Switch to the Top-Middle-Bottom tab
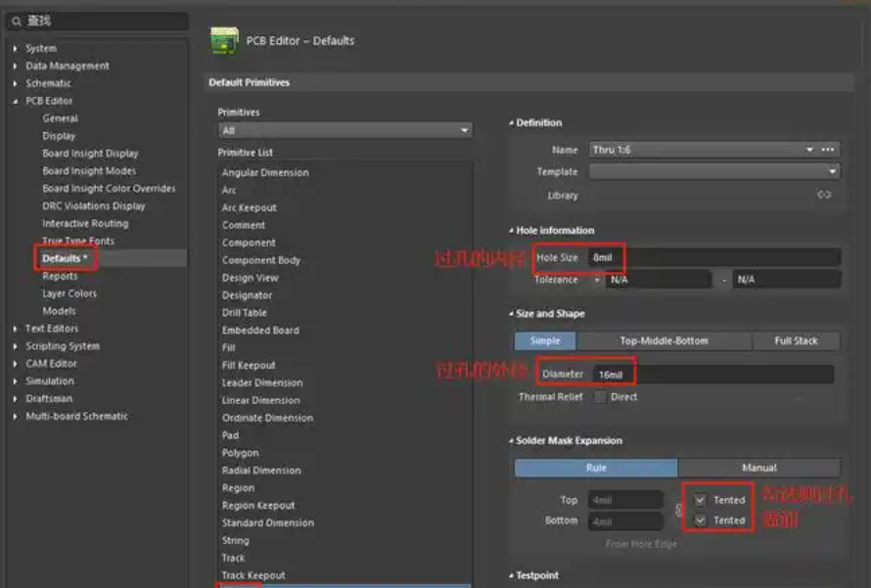The image size is (871, 588). [x=664, y=340]
